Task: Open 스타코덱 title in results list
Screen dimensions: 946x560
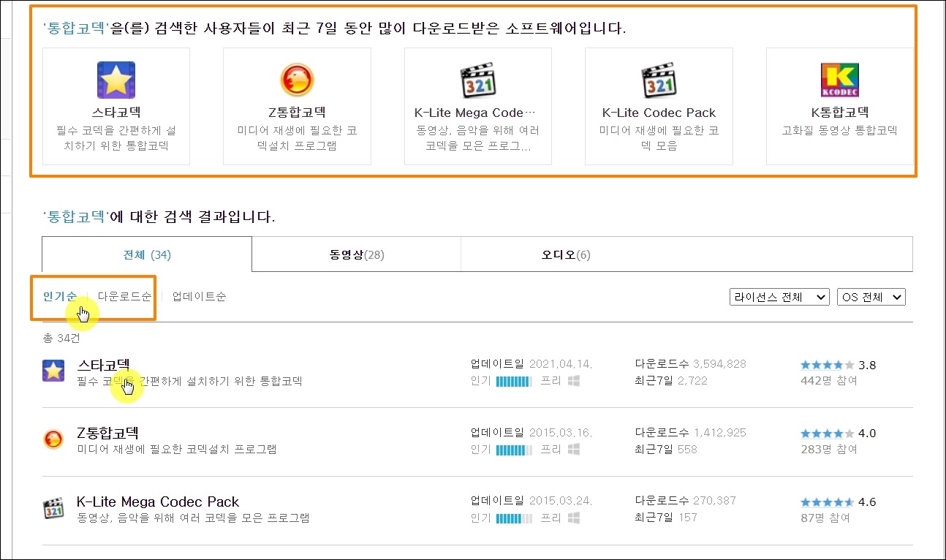Action: tap(103, 364)
